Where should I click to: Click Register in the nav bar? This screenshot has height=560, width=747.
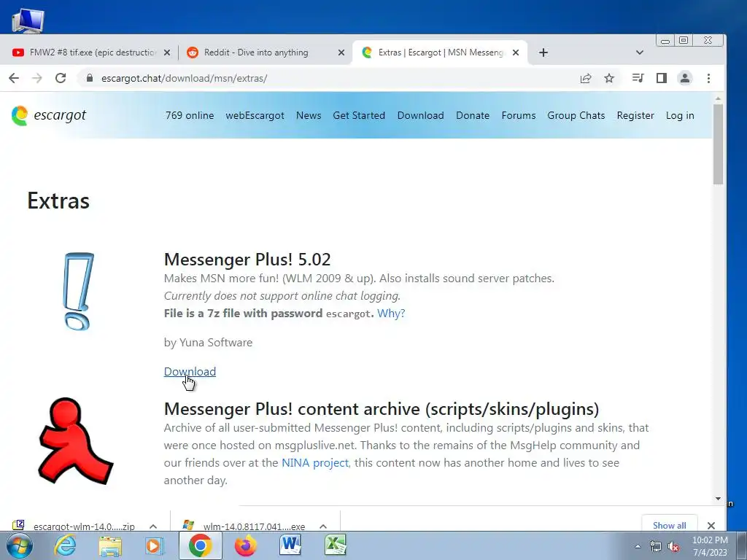(635, 115)
